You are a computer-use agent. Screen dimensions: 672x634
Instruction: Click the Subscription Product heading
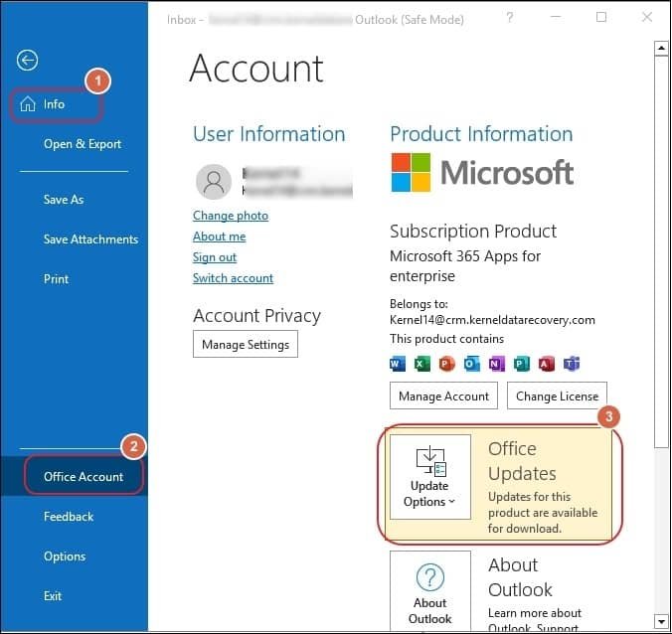coord(473,232)
